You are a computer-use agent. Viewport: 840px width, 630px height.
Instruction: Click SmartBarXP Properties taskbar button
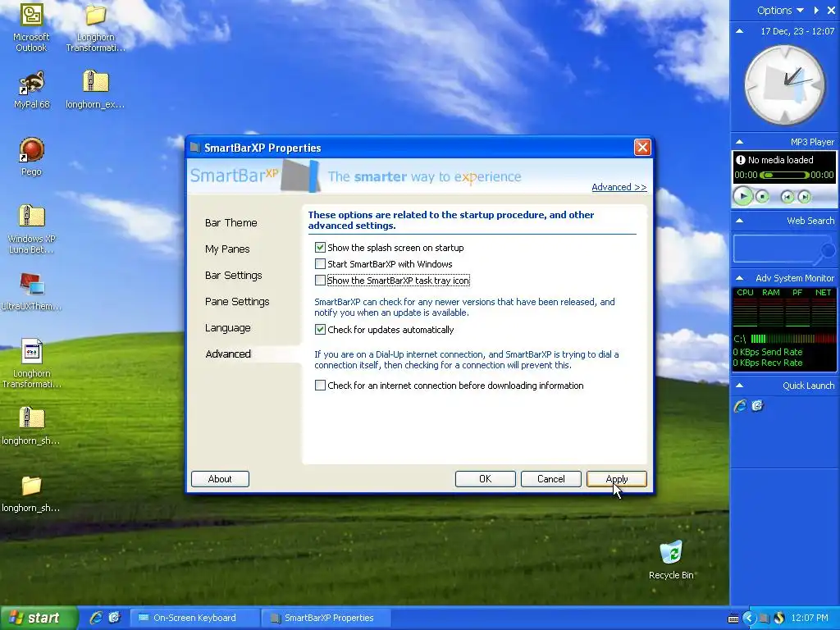(x=326, y=618)
